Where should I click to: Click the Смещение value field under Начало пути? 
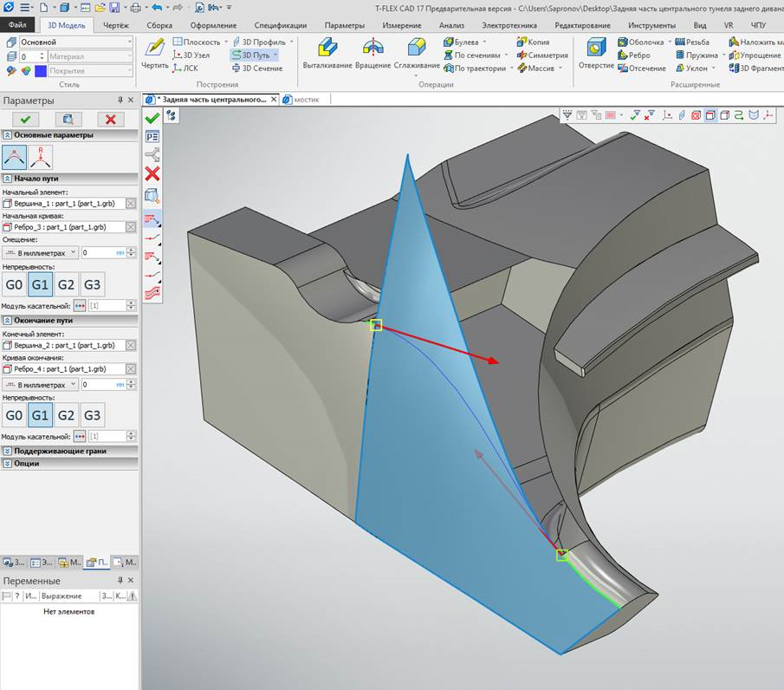coord(100,252)
